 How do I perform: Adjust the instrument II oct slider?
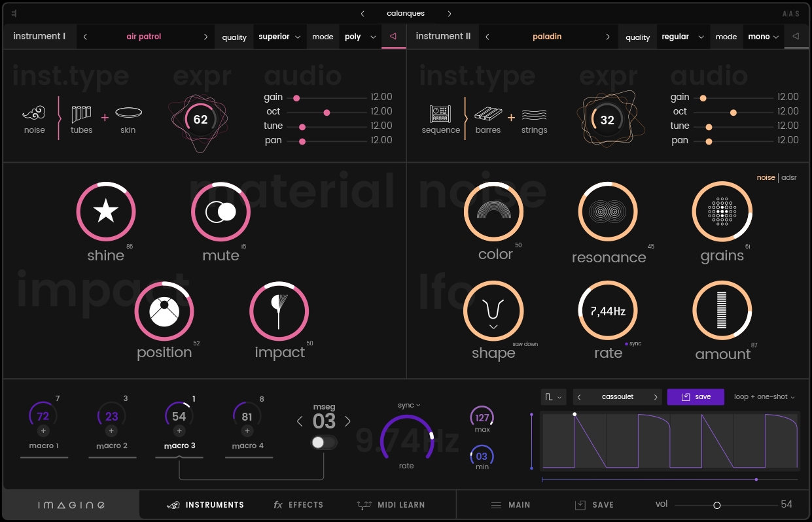pos(733,112)
